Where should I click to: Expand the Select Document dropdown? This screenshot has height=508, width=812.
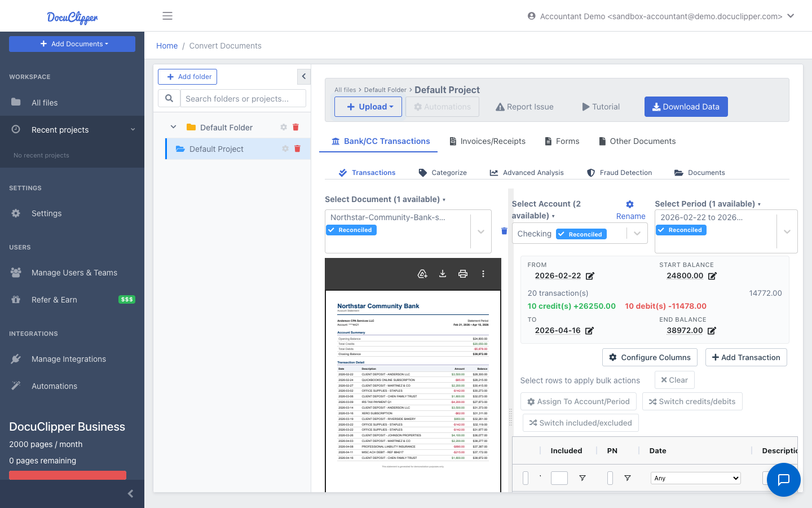(x=481, y=231)
